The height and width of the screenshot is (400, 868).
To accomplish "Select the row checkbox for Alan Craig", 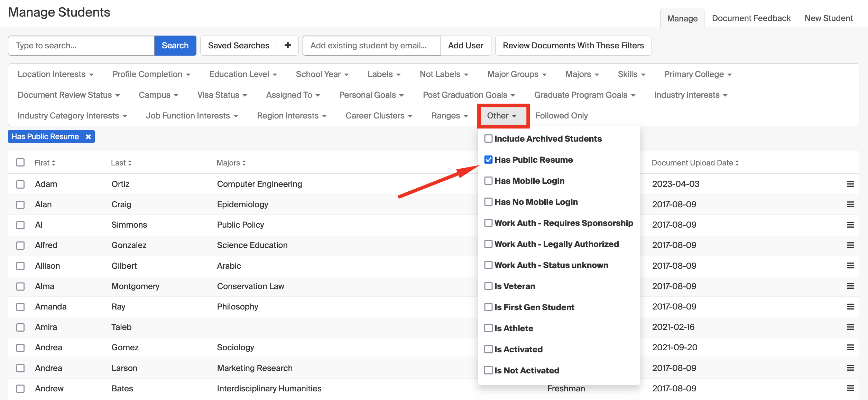I will coord(20,204).
